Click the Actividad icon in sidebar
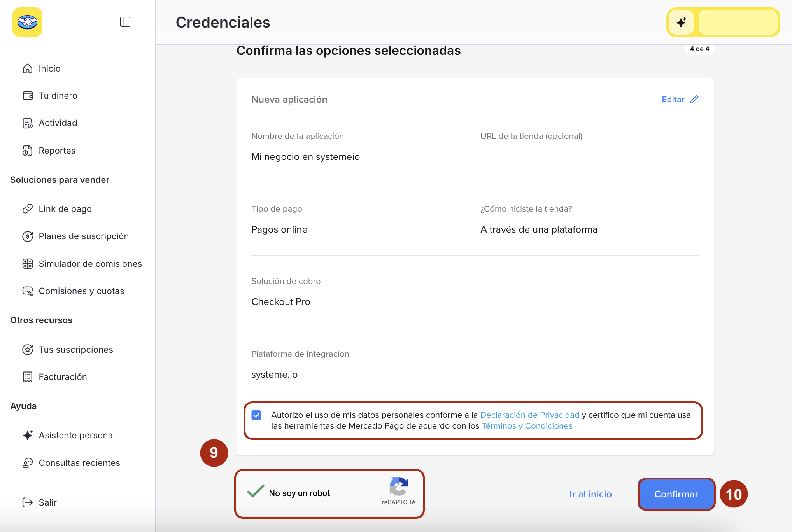Image resolution: width=792 pixels, height=532 pixels. point(28,123)
